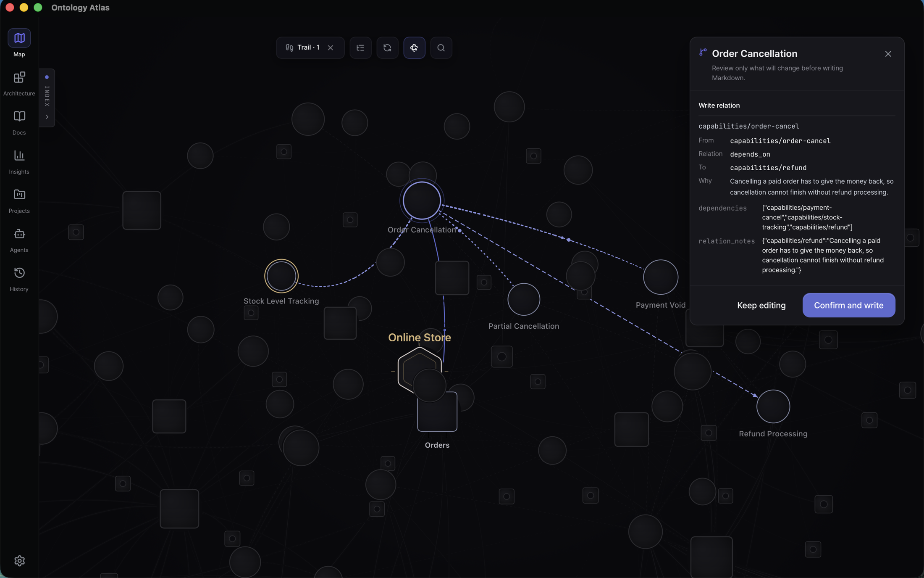
Task: Select the Stock Level Tracking node
Action: [x=281, y=276]
